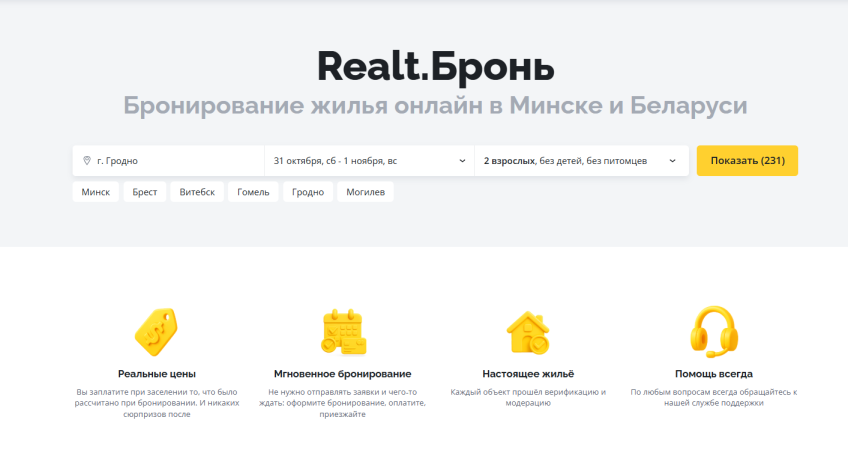Click the yellow calendar booking icon
848x456 pixels.
343,332
